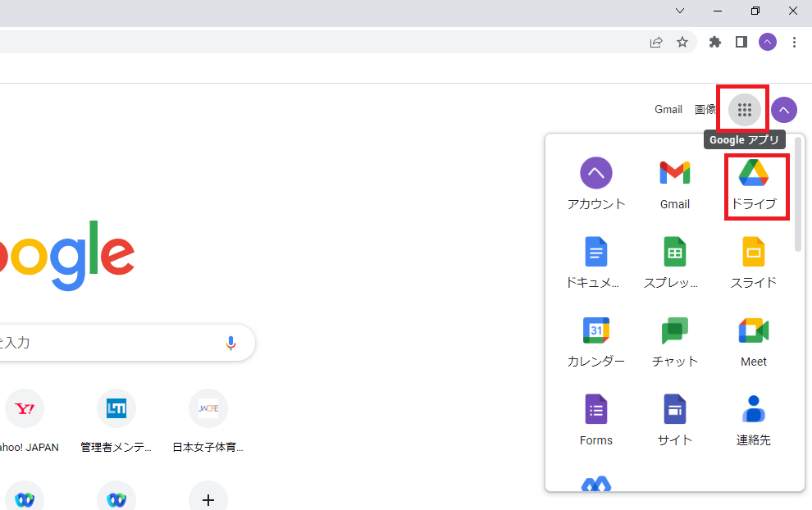
Task: Open the Google apps grid launcher
Action: (744, 110)
